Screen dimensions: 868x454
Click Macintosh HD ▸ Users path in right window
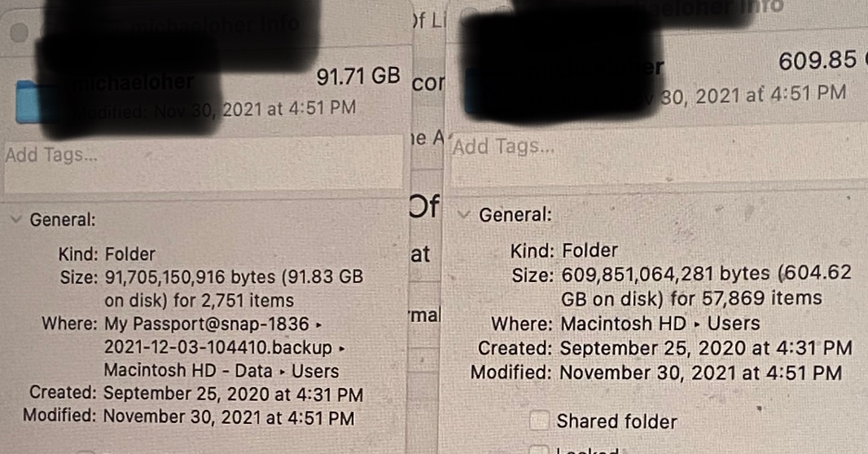pos(660,323)
